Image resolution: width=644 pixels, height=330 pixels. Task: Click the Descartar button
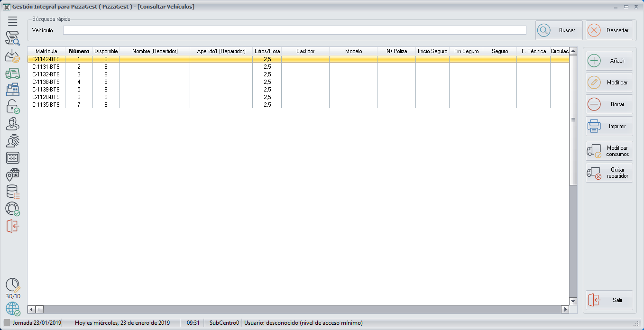[609, 30]
